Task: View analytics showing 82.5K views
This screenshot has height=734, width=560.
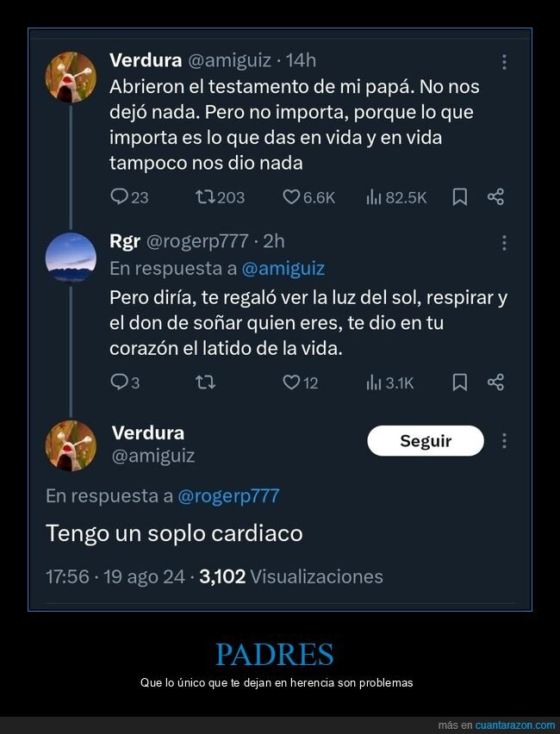Action: (374, 197)
